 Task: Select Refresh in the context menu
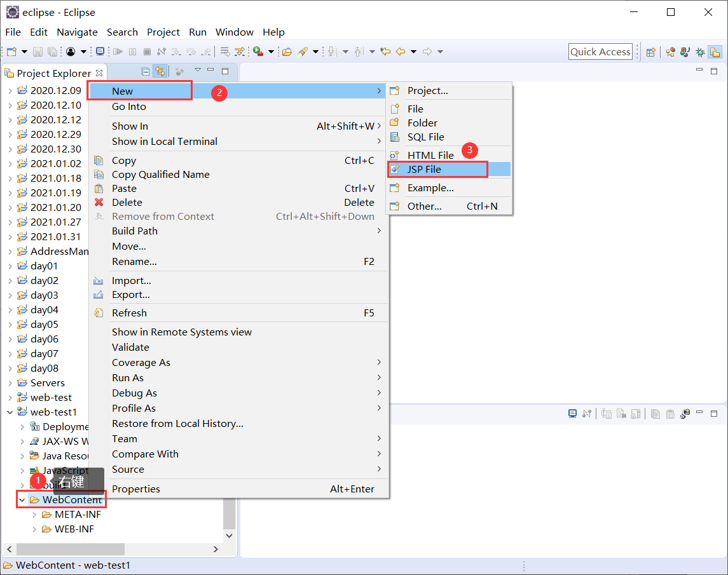[x=238, y=313]
